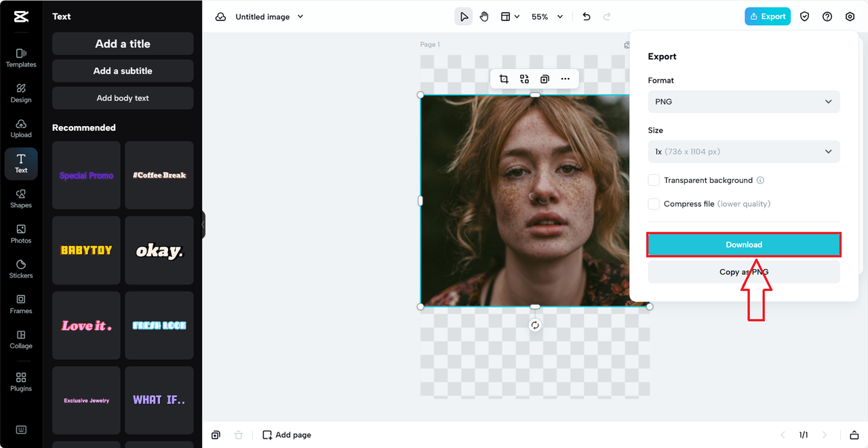
Task: Click the Add page button
Action: tap(287, 435)
